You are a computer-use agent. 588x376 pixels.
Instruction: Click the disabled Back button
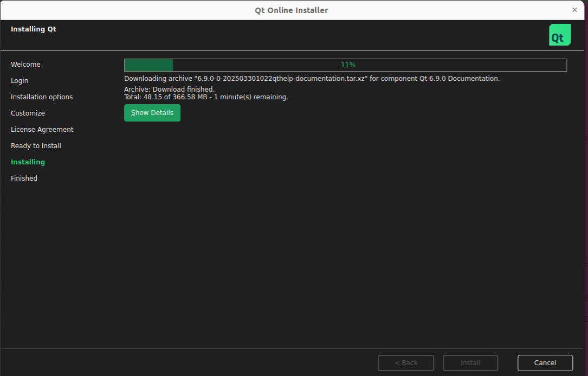[406, 363]
